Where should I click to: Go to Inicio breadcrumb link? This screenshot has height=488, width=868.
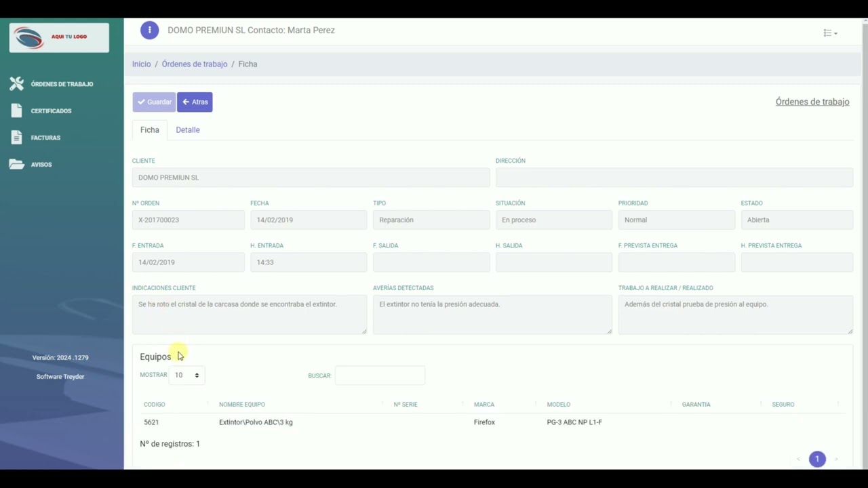click(x=142, y=64)
